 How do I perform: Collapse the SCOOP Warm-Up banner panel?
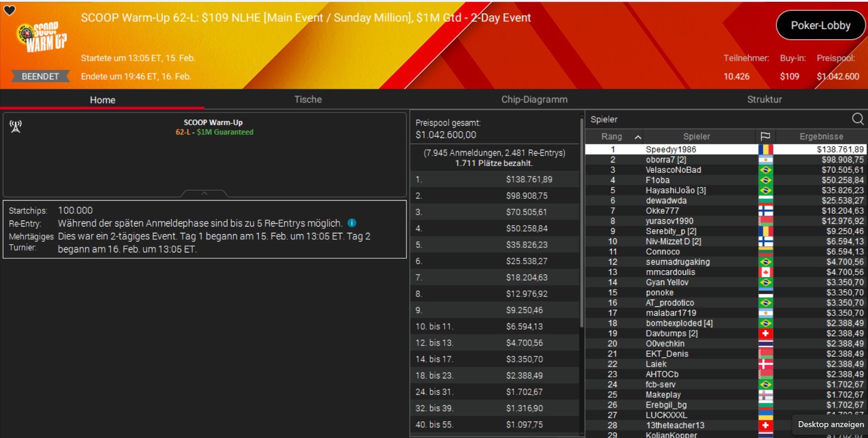(204, 193)
